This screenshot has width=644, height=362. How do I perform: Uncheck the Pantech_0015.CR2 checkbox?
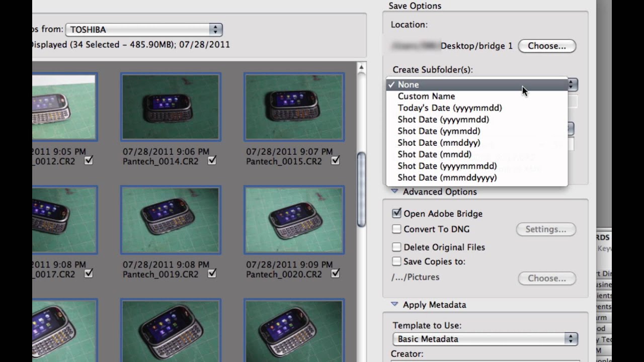[335, 160]
